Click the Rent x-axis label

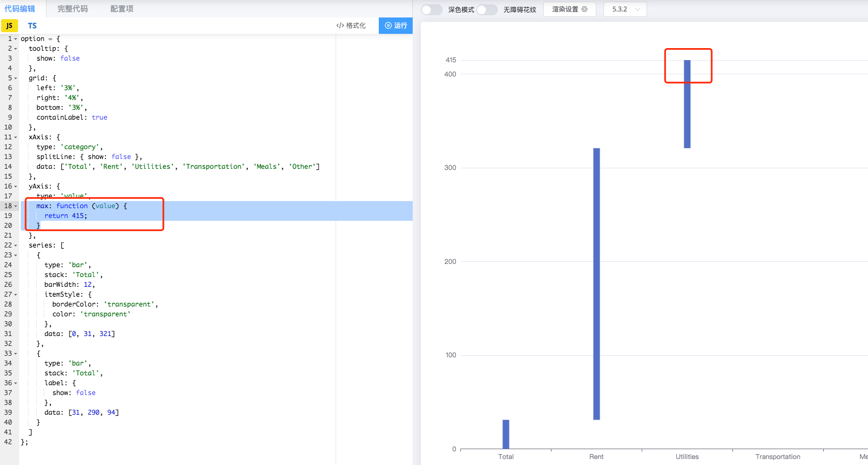point(596,457)
